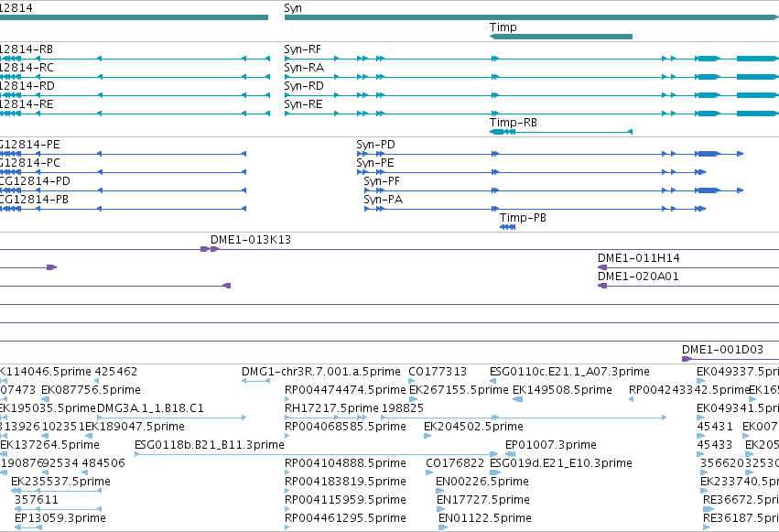Viewport: 779px width, 532px height.
Task: Select the Timp gene bar
Action: (x=561, y=37)
